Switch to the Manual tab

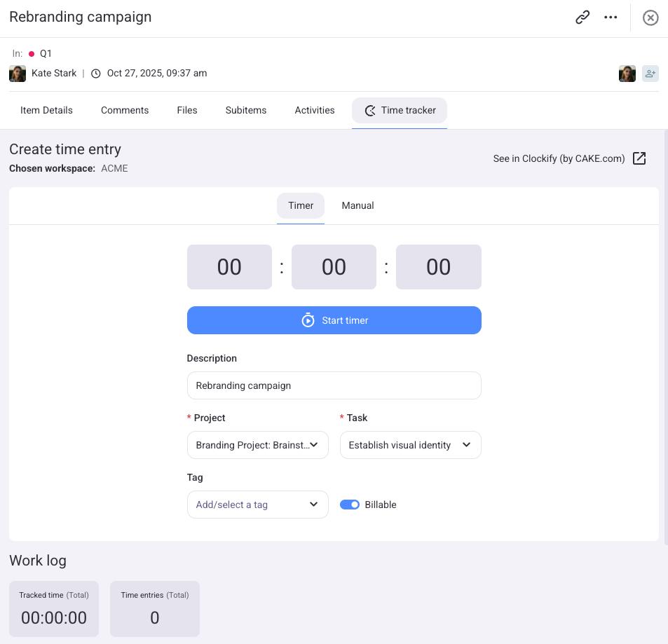point(357,205)
